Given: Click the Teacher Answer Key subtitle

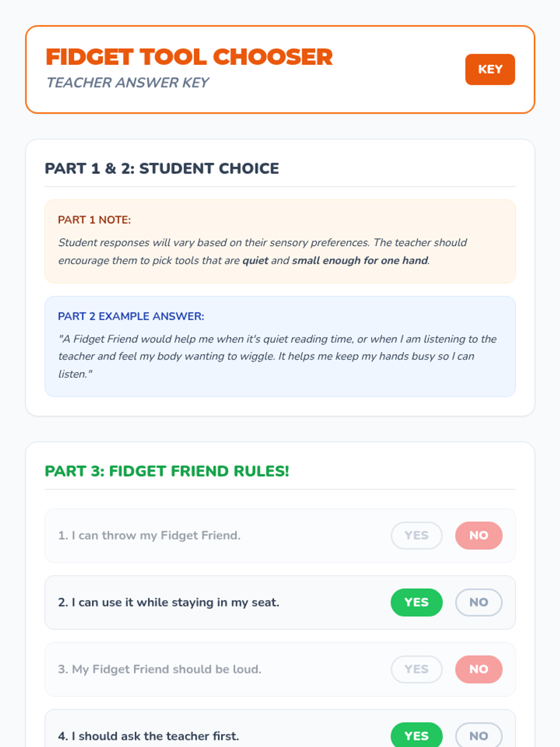Looking at the screenshot, I should (127, 83).
